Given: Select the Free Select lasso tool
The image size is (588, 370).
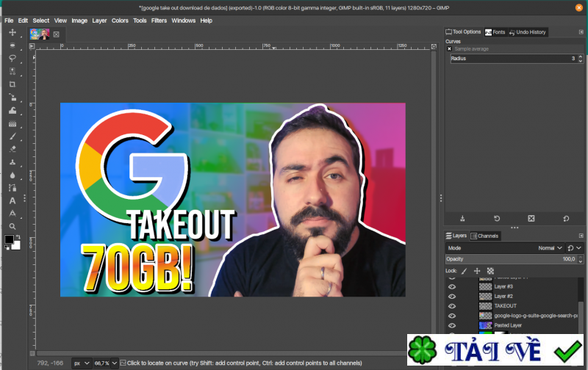Looking at the screenshot, I should [x=12, y=58].
